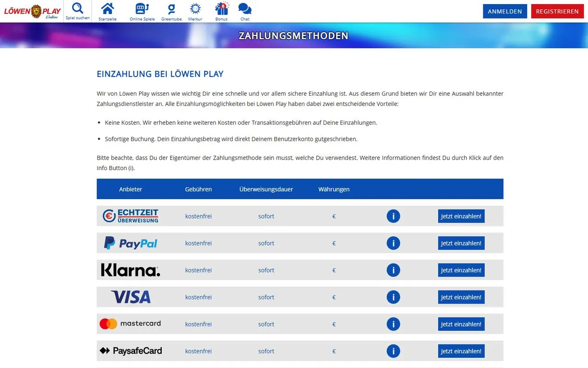Click the Währungen column header
588x368 pixels.
[334, 189]
